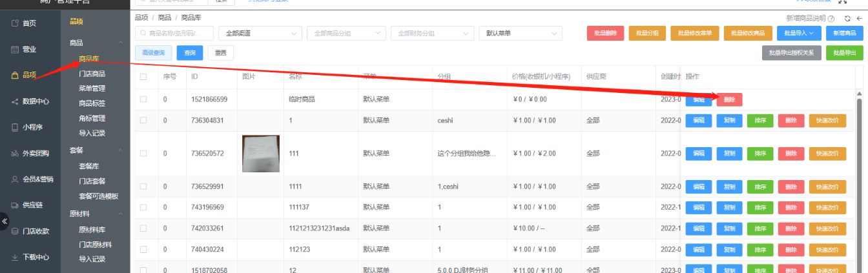Click the back arrow icon at top right

tap(860, 19)
